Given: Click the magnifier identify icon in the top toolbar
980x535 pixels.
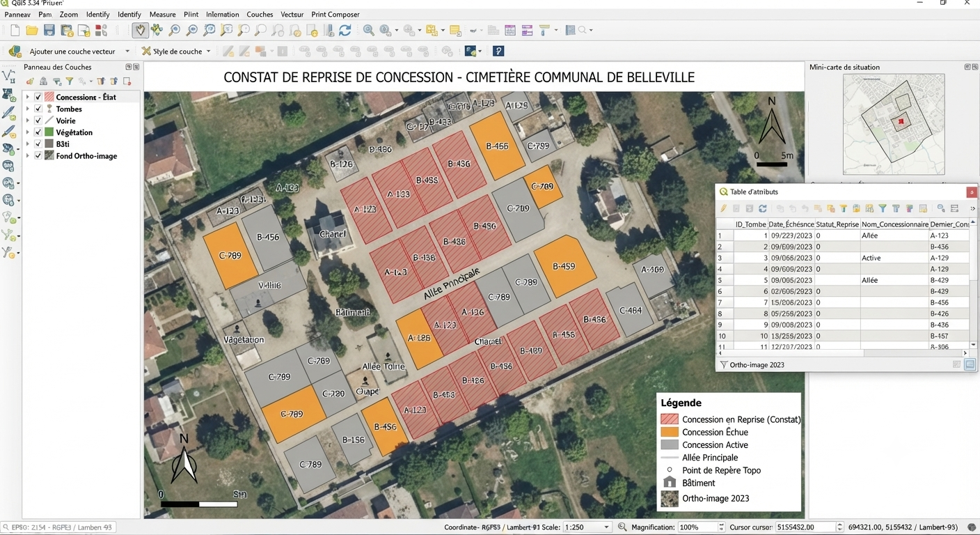Looking at the screenshot, I should click(368, 30).
